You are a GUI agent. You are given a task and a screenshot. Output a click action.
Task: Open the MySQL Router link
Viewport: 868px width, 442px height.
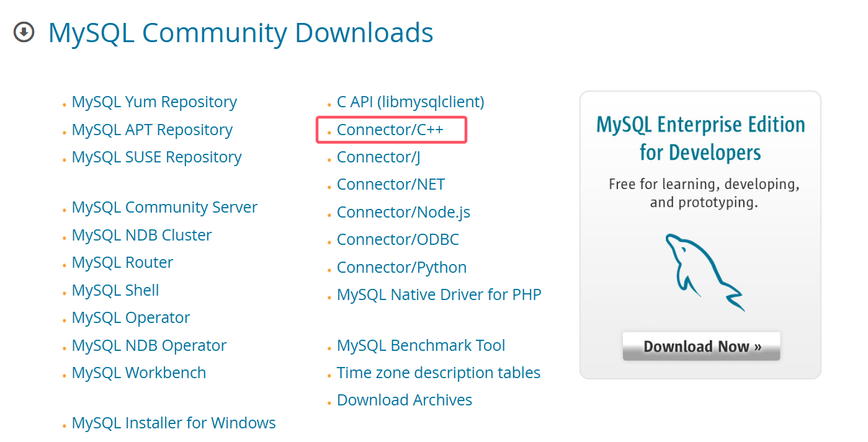click(x=122, y=262)
